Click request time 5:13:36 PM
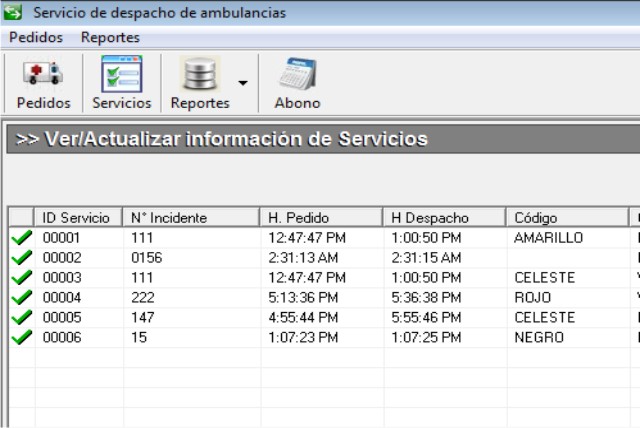Viewport: 640px width, 428px height. pos(303,297)
